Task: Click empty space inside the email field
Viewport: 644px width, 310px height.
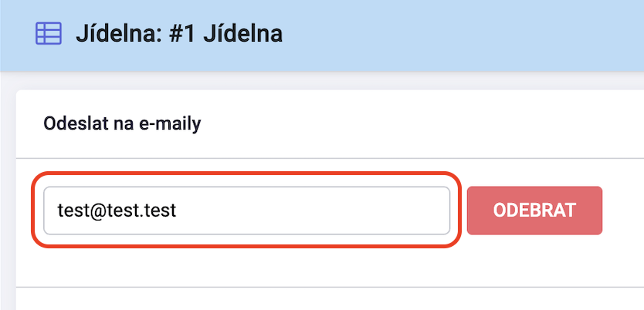Action: 312,211
